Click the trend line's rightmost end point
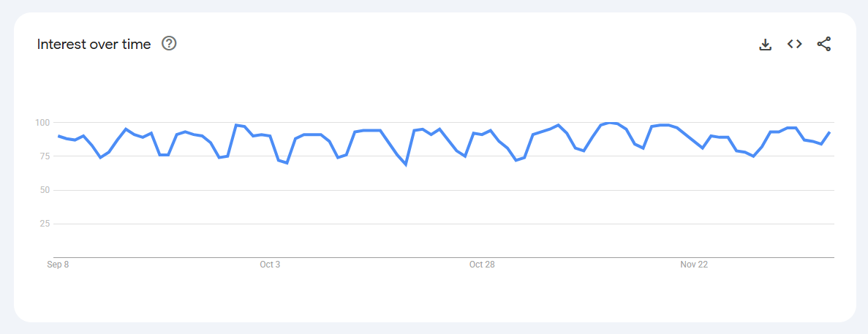 click(829, 132)
